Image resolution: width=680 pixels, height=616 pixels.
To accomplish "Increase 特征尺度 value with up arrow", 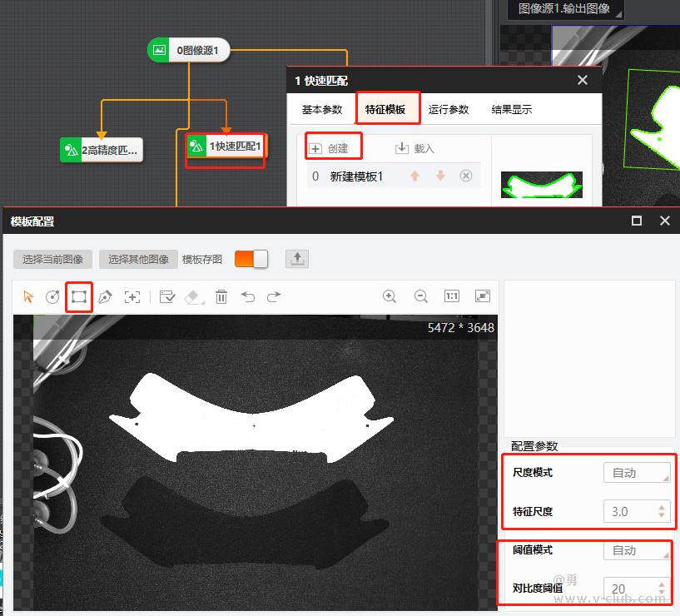I will click(662, 507).
